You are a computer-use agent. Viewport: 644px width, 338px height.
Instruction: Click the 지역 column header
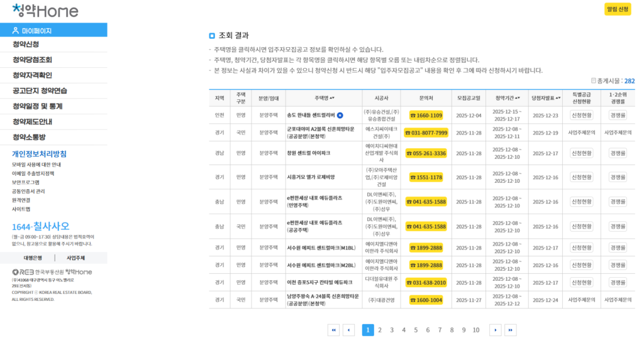coord(219,99)
